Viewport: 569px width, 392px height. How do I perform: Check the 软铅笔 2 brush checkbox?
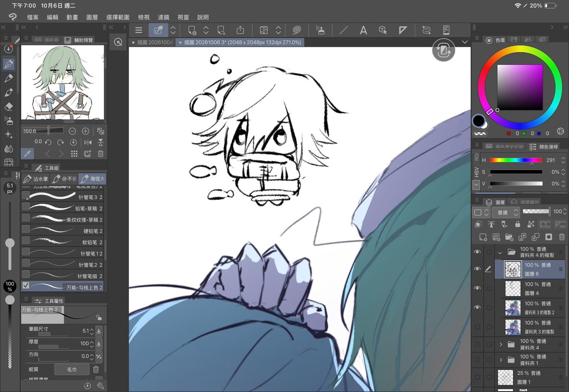click(x=26, y=241)
